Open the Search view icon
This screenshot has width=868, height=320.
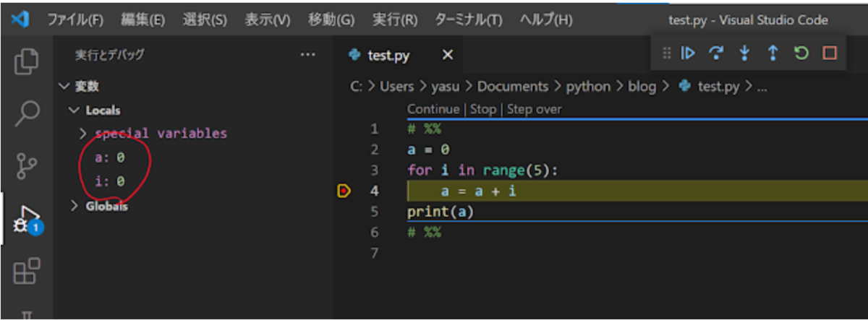[x=26, y=113]
